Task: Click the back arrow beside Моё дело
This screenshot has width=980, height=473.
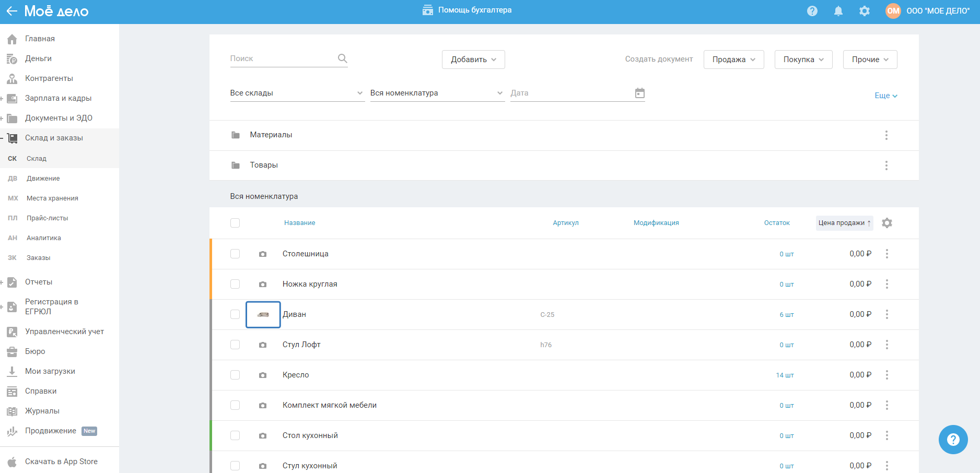Action: pyautogui.click(x=11, y=11)
